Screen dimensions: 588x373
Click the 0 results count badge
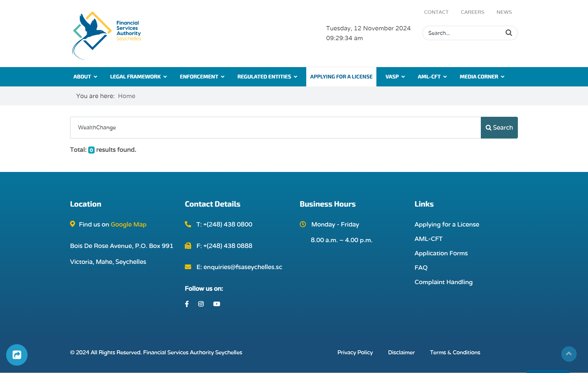(91, 150)
